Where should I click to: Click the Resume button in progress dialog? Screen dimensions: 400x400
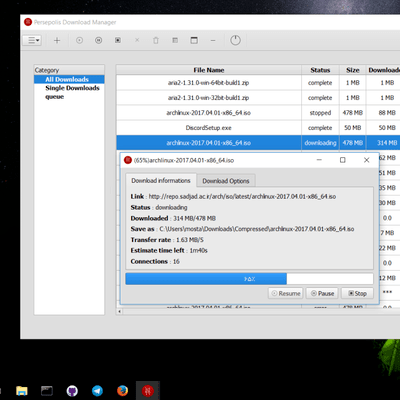pos(286,293)
